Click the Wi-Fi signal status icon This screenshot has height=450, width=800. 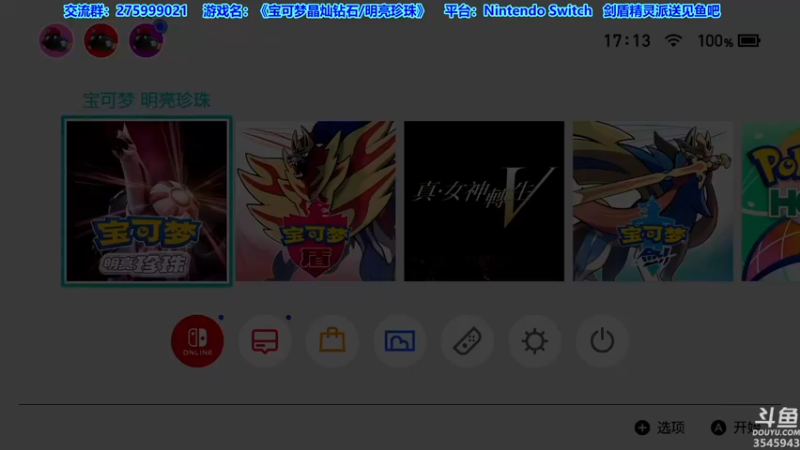673,41
